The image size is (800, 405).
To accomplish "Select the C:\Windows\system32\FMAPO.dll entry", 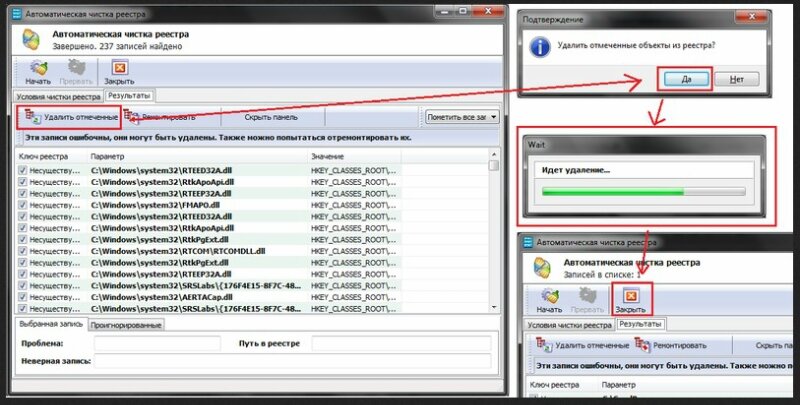I will click(x=156, y=205).
